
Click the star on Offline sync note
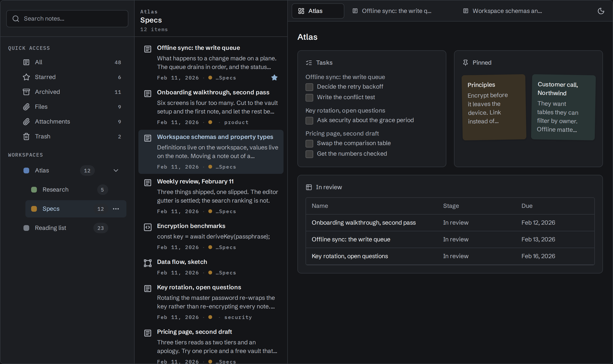(x=274, y=78)
